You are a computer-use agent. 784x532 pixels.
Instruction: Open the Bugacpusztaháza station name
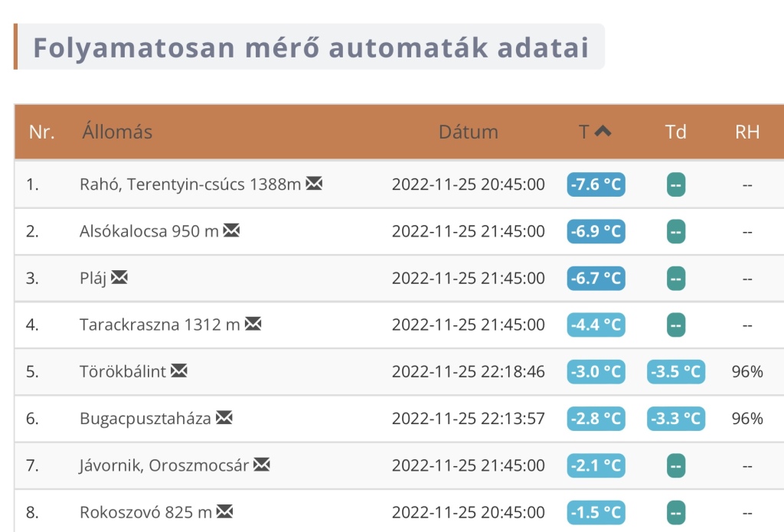[145, 419]
